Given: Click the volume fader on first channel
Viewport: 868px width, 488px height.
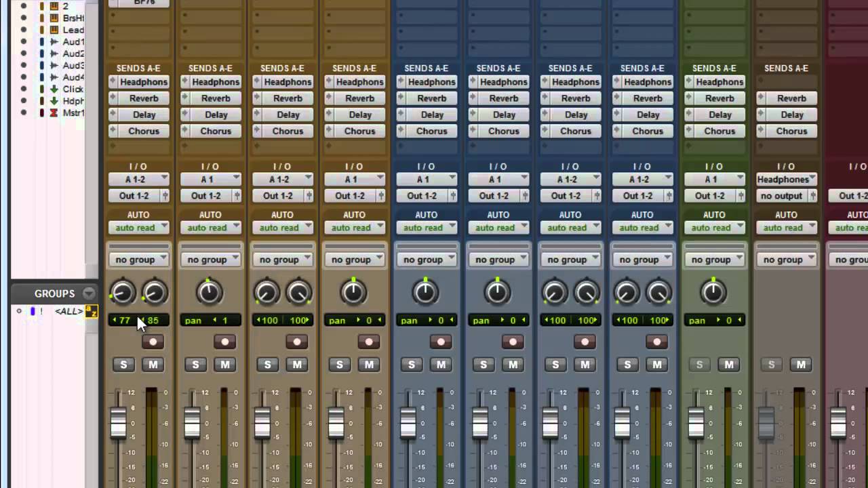Looking at the screenshot, I should pos(118,423).
